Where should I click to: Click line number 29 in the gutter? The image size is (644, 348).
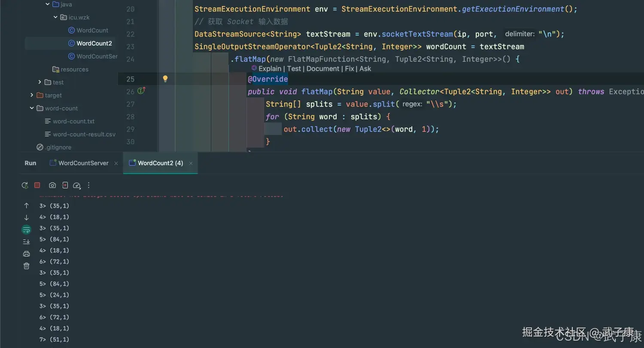pyautogui.click(x=130, y=129)
